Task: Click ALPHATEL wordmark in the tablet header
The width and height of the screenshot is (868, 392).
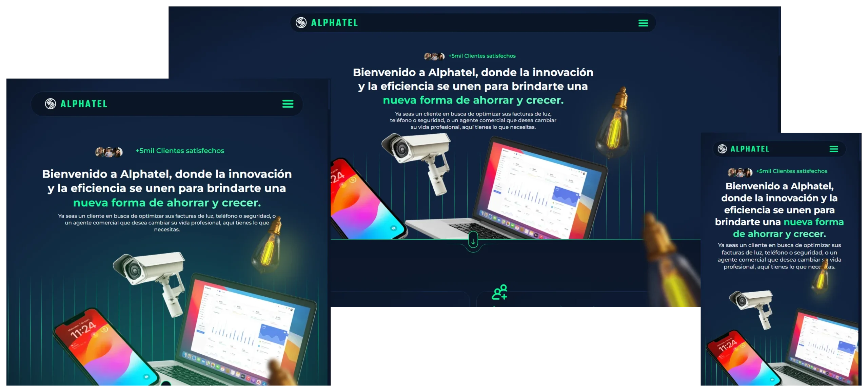Action: (x=84, y=104)
